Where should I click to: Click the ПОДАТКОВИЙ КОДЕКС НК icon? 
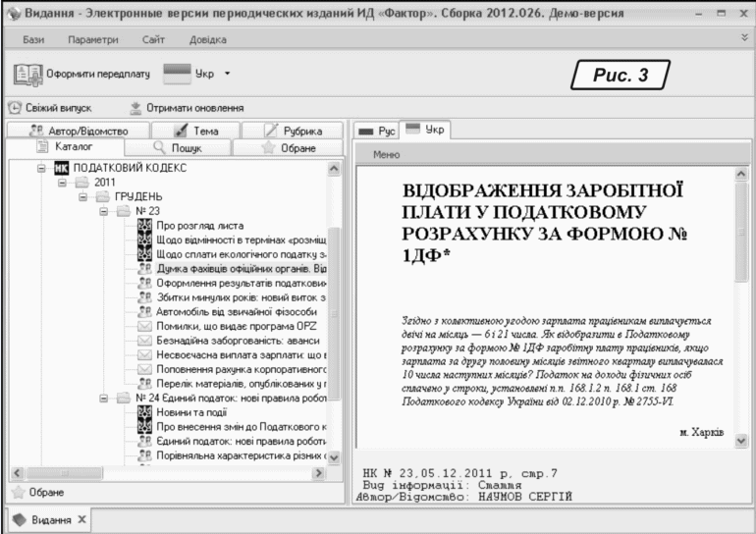[61, 168]
